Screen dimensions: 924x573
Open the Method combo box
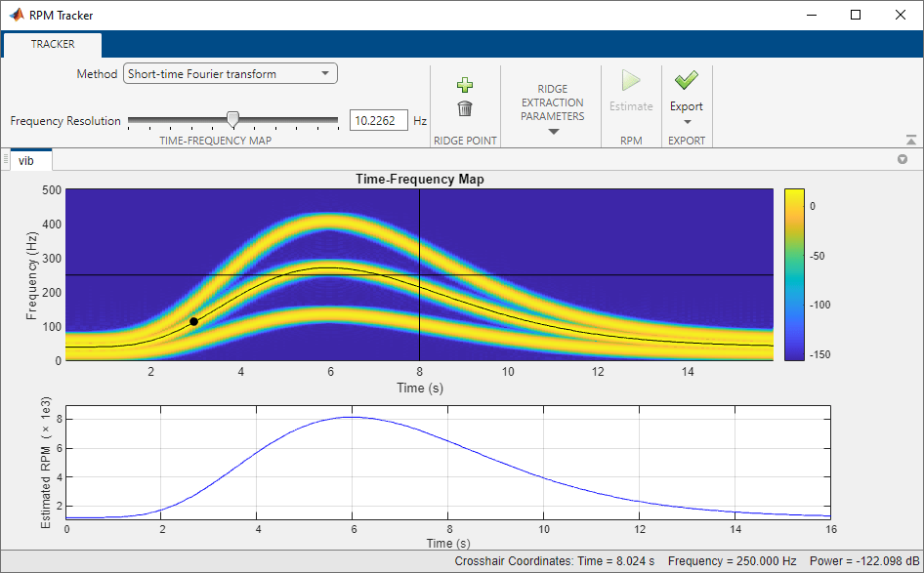tap(230, 73)
